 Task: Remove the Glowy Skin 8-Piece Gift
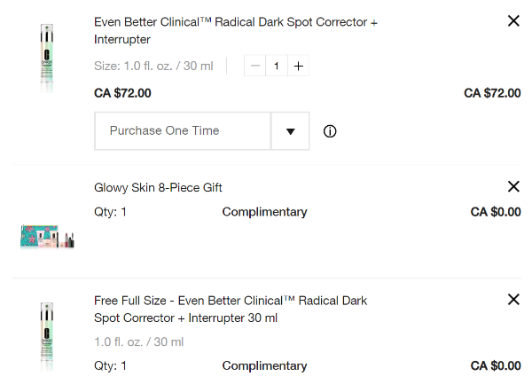tap(513, 186)
